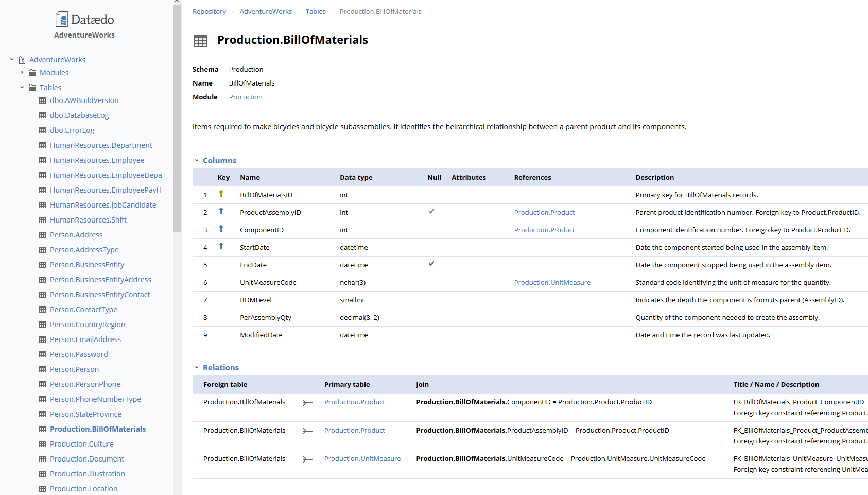Click the sidebar vertical scrollbar

click(x=177, y=118)
